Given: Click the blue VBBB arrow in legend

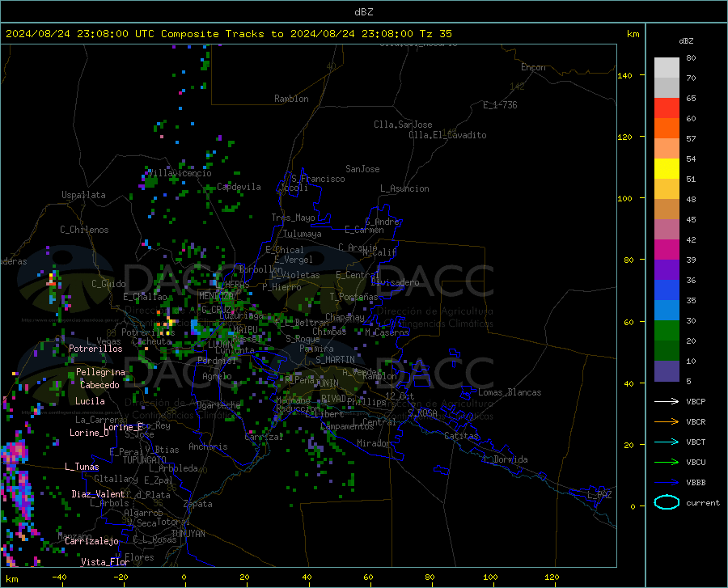Looking at the screenshot, I should tap(667, 483).
